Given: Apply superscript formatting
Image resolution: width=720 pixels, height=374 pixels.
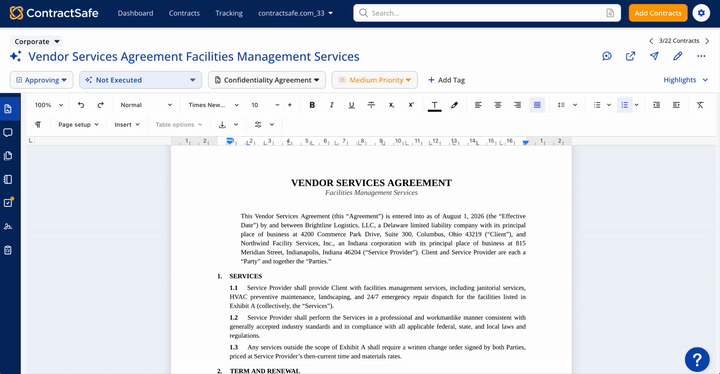Looking at the screenshot, I should point(411,105).
